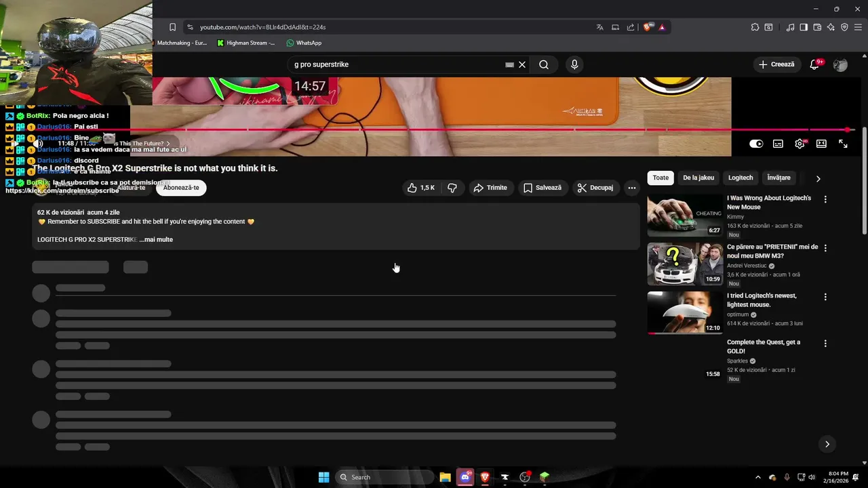Select the Logitech filter chip
The width and height of the screenshot is (868, 488).
point(741,178)
